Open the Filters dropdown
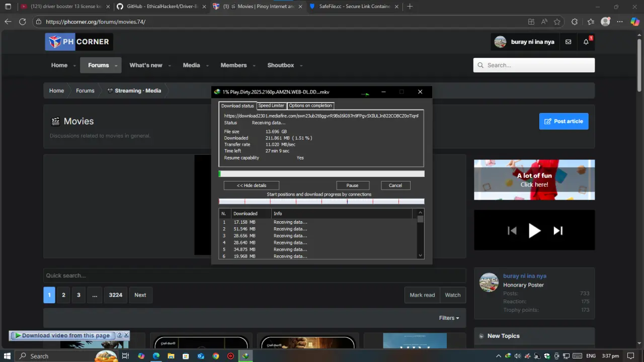 (x=449, y=318)
